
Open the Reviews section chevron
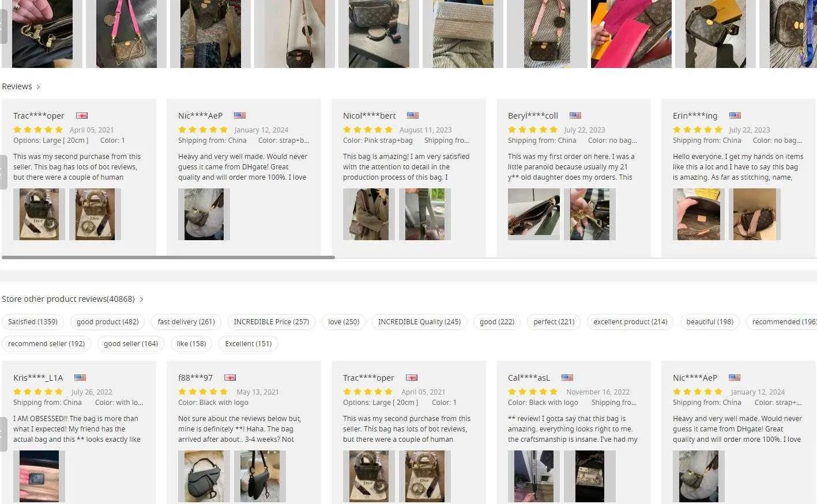[38, 87]
